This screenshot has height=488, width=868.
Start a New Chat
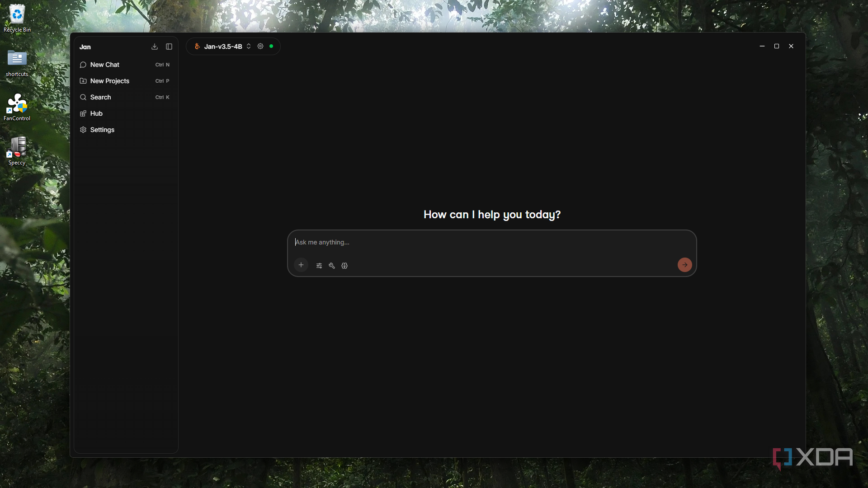pyautogui.click(x=126, y=65)
